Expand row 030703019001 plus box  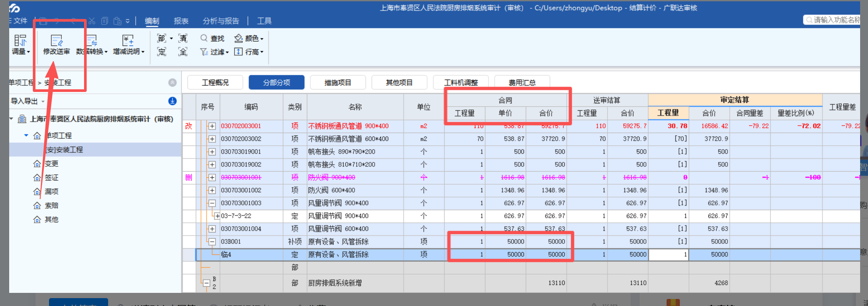coord(212,152)
